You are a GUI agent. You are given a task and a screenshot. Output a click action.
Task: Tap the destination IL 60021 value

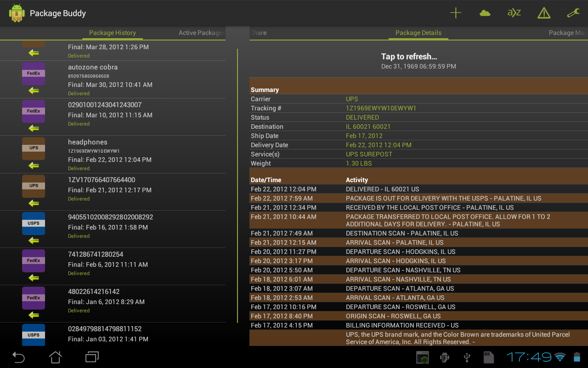point(368,126)
